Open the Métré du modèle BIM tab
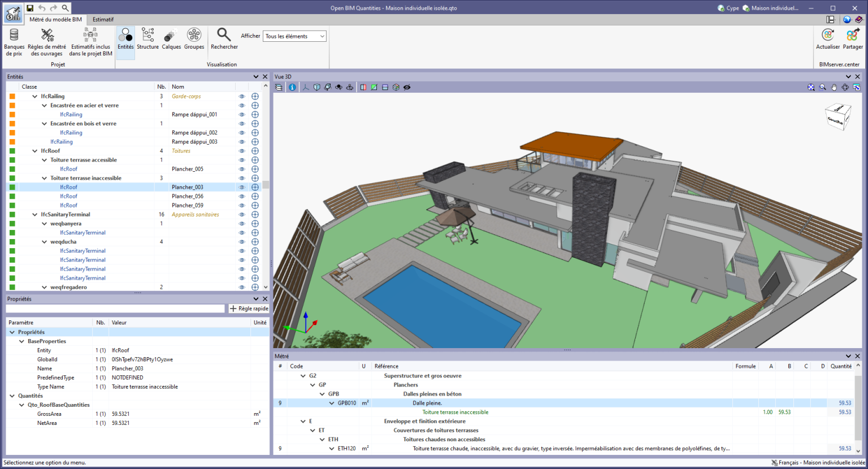The width and height of the screenshot is (868, 469). pyautogui.click(x=55, y=19)
